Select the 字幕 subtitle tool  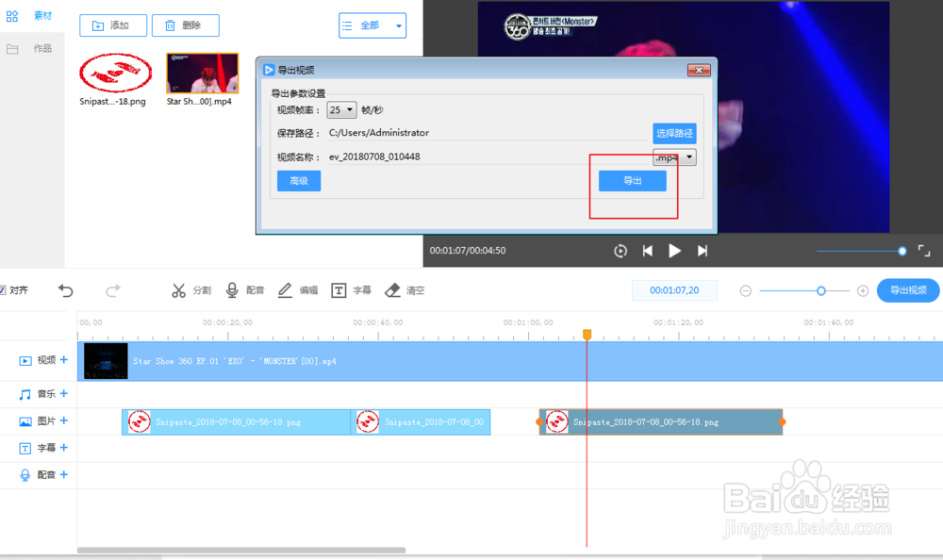351,290
